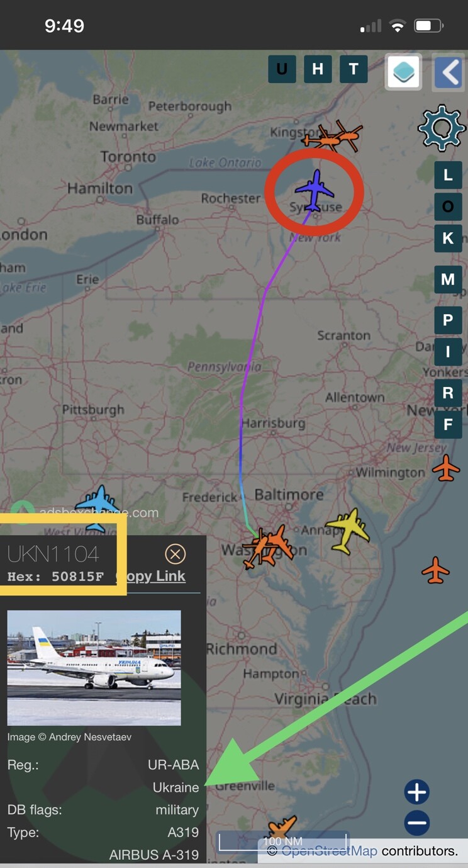Open the map layers selector icon
Viewport: 468px width, 868px height.
[403, 72]
